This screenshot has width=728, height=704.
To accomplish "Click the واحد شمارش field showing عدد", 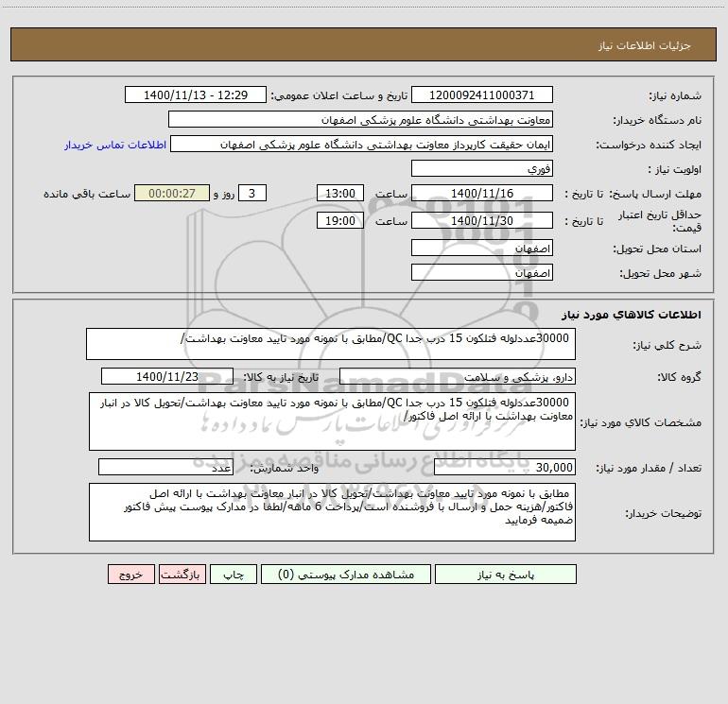I will (x=165, y=468).
